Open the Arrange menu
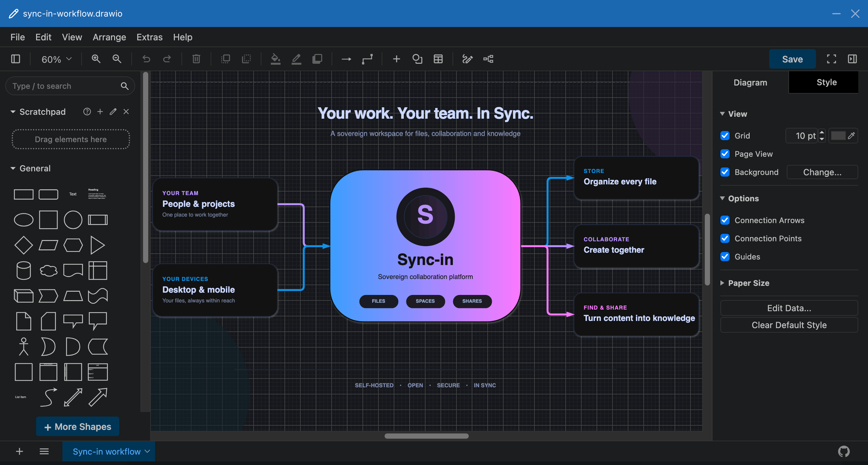868x465 pixels. coord(109,37)
